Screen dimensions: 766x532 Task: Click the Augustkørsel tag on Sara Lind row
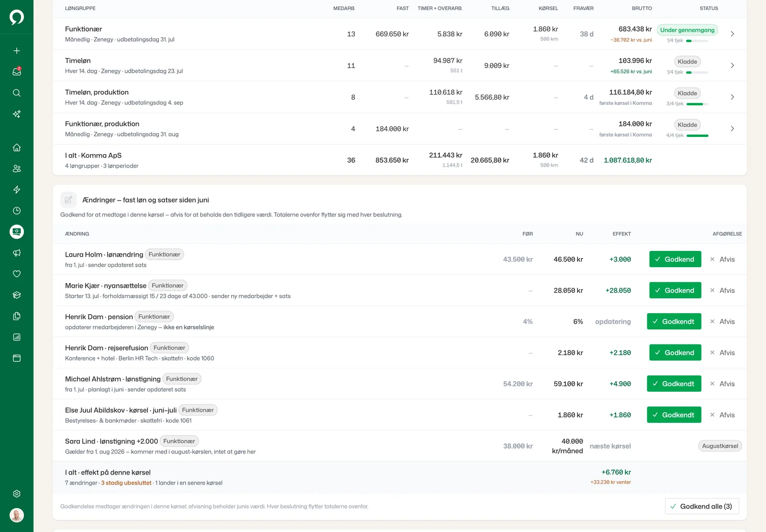point(720,446)
